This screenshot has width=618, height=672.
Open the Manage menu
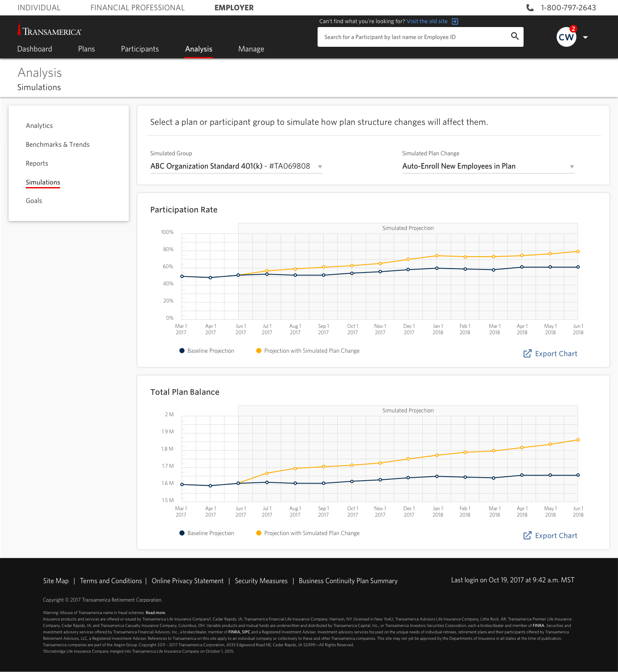[x=251, y=49]
